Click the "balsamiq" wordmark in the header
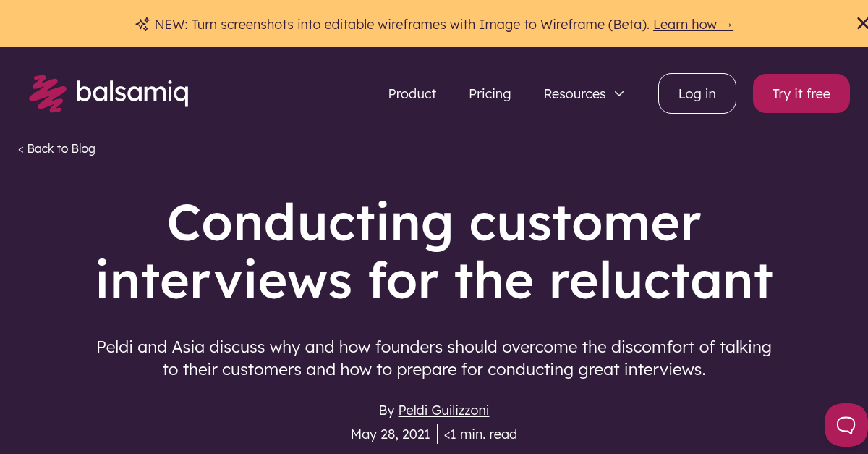Image resolution: width=868 pixels, height=454 pixels. pos(134,93)
